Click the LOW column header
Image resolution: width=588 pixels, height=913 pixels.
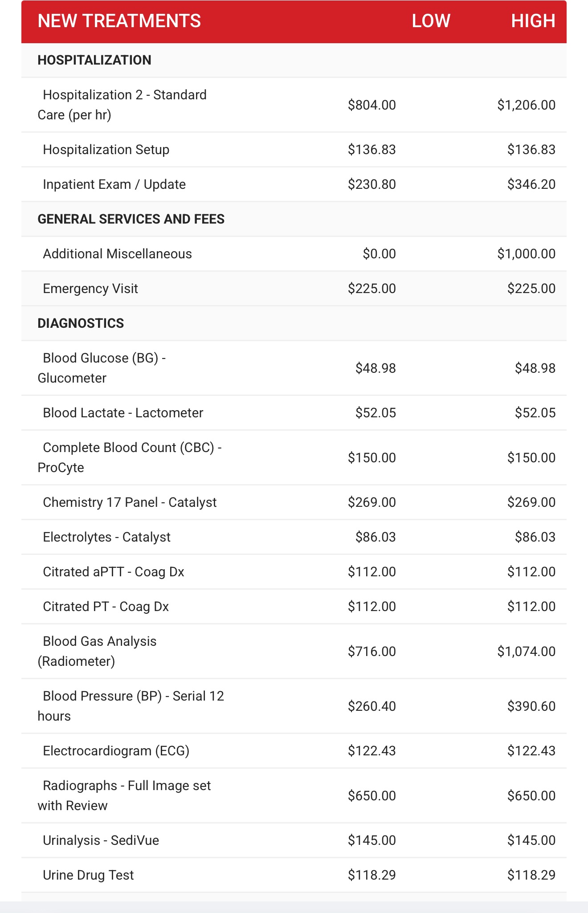(x=430, y=21)
